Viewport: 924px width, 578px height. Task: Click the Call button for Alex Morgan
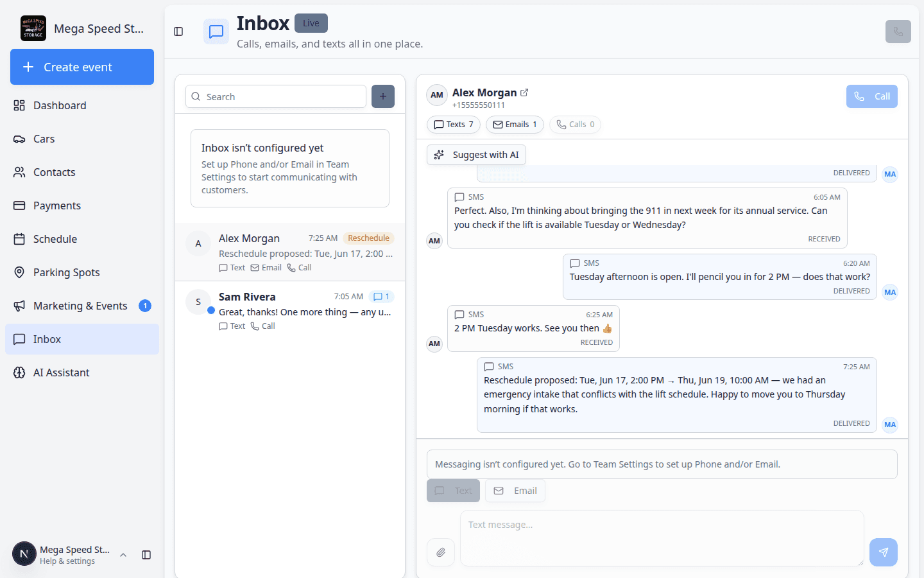point(872,96)
